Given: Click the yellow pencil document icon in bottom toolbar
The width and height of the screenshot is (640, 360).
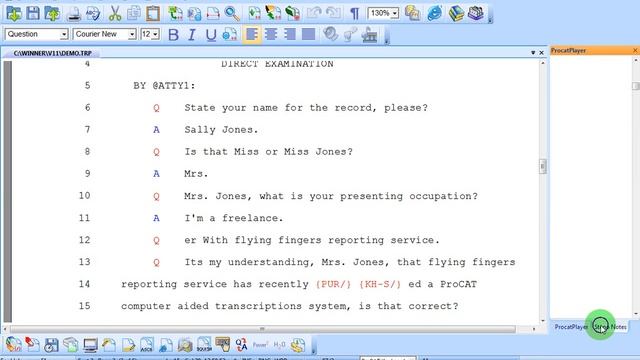Looking at the screenshot, I should 128,345.
